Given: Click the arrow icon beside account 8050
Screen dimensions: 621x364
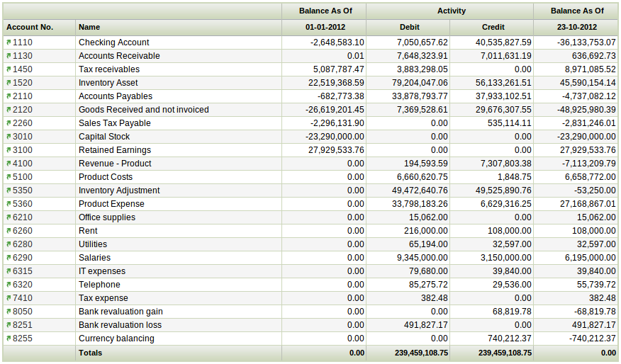Looking at the screenshot, I should [9, 312].
